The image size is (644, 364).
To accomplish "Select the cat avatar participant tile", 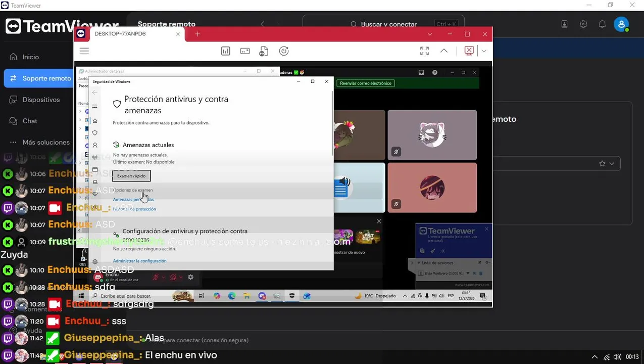I will pos(432,135).
